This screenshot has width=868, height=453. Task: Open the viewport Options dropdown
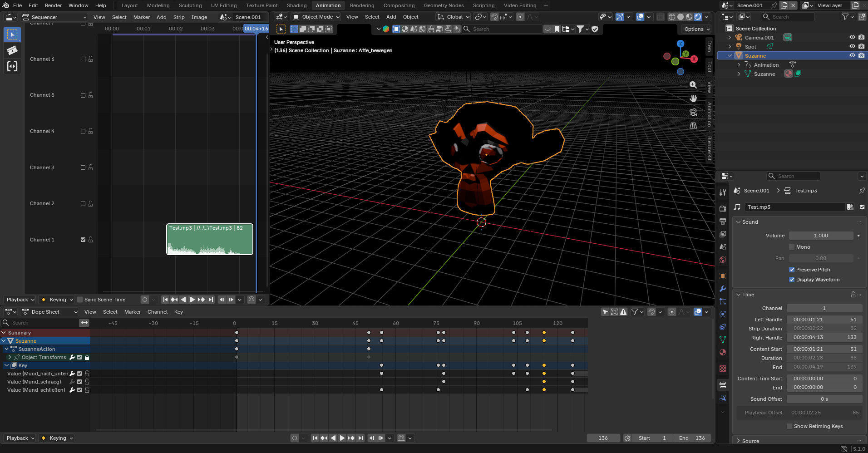(697, 29)
